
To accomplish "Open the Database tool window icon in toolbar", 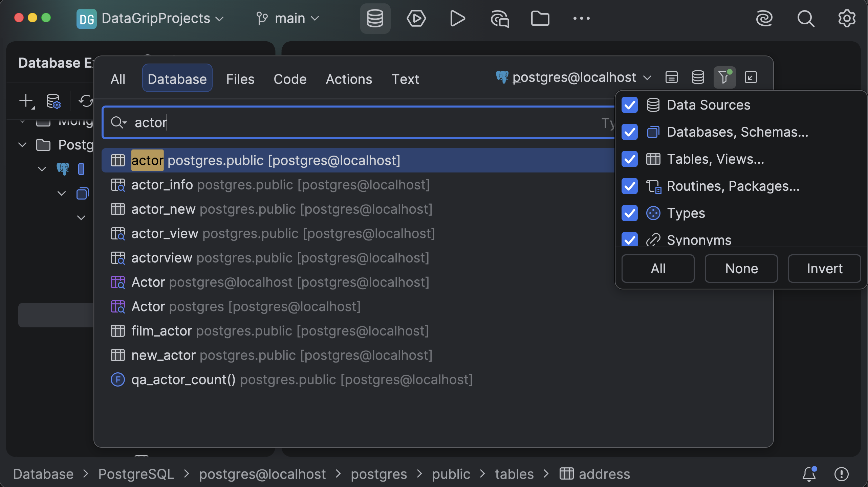I will [x=375, y=19].
